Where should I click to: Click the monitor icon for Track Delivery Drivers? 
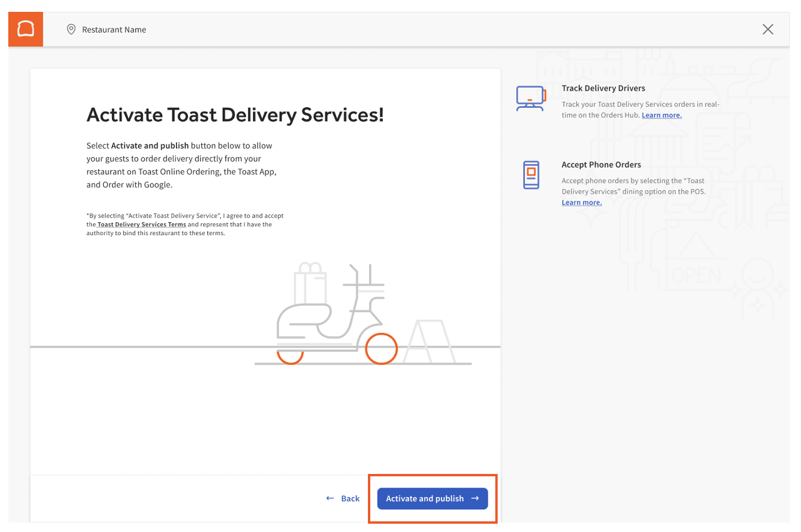click(531, 97)
